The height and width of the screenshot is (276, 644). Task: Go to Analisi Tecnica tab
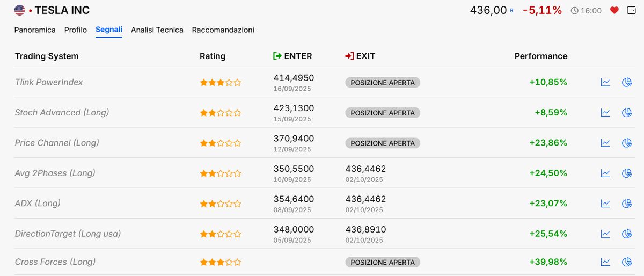(x=157, y=30)
